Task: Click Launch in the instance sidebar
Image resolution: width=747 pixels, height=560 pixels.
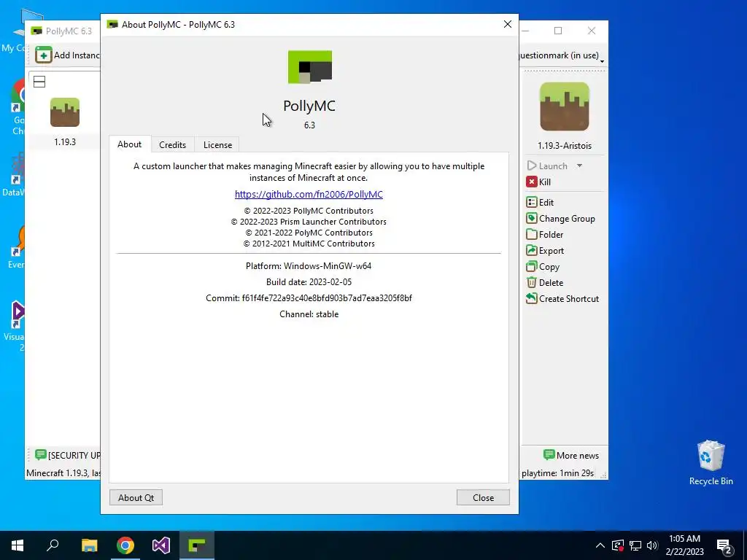Action: click(x=547, y=166)
